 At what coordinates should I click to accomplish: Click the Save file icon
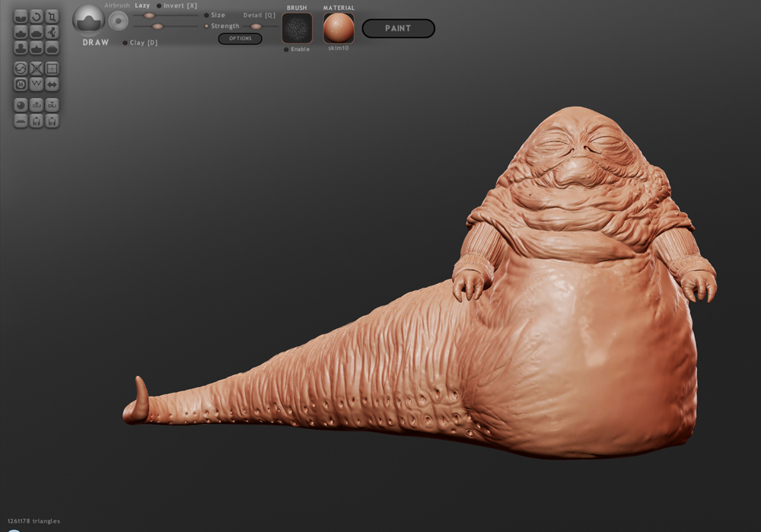tap(52, 120)
